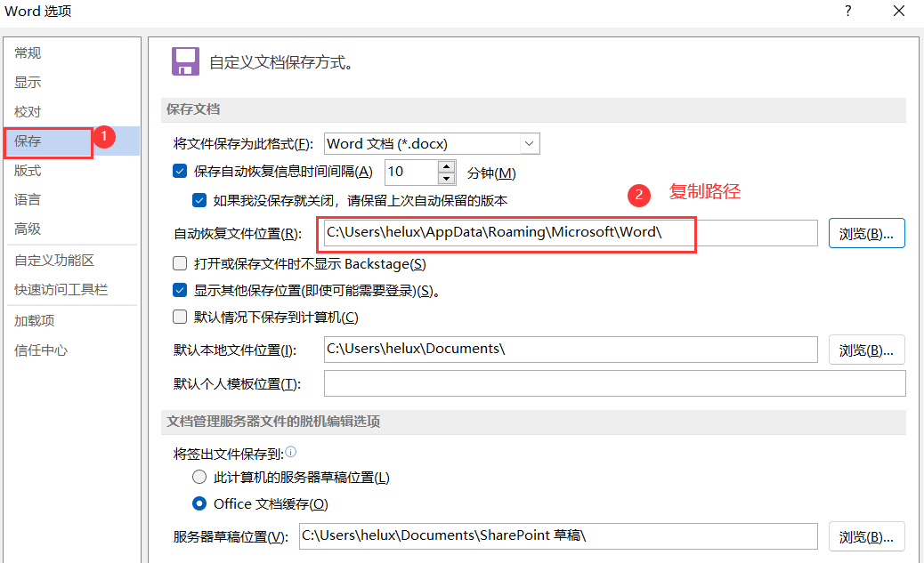Increase the autosave minutes spinner

click(x=447, y=166)
